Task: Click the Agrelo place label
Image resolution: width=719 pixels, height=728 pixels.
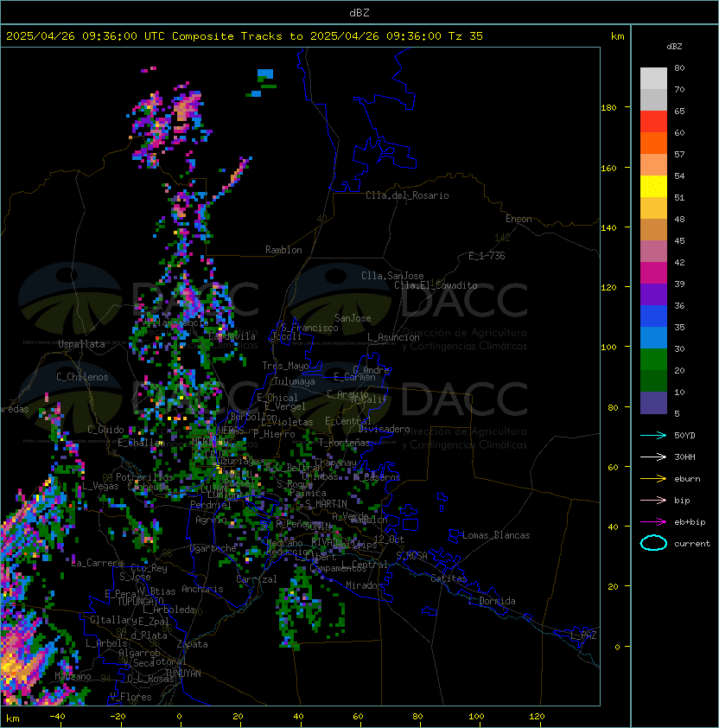Action: 211,520
